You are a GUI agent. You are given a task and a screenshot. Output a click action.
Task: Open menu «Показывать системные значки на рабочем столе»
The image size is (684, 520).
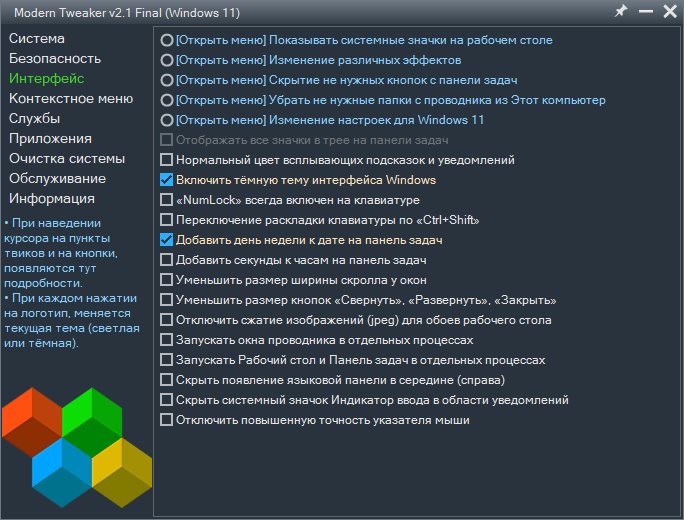166,40
